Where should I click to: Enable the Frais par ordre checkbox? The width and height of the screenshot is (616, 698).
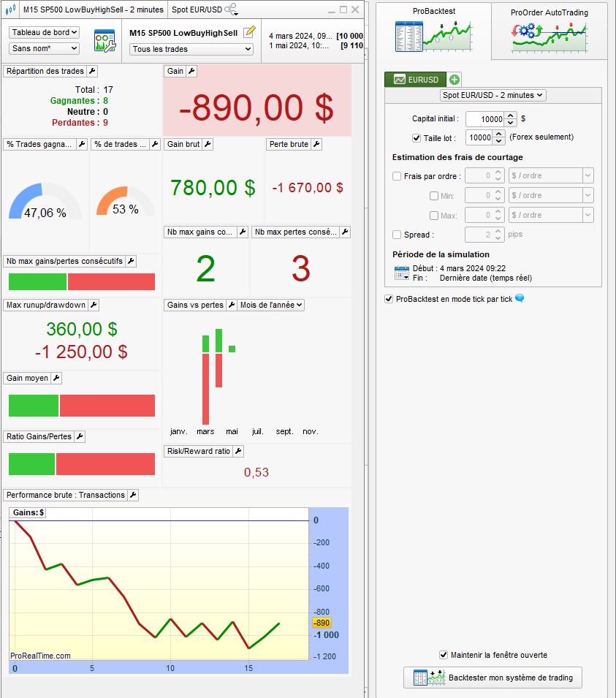tap(397, 176)
